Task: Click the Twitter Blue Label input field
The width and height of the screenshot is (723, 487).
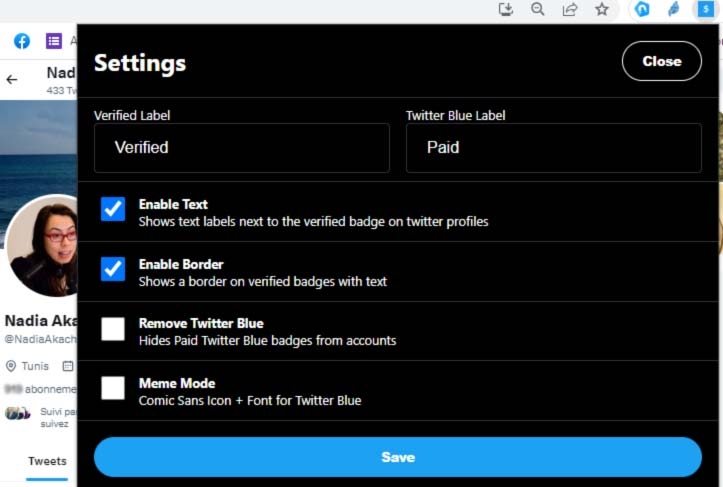Action: (x=554, y=148)
